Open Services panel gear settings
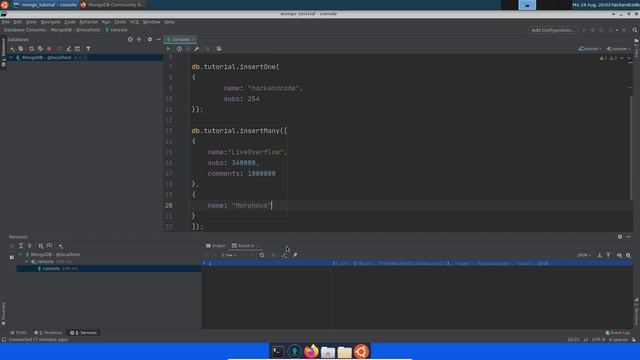Viewport: 640px width, 360px height. click(x=620, y=237)
